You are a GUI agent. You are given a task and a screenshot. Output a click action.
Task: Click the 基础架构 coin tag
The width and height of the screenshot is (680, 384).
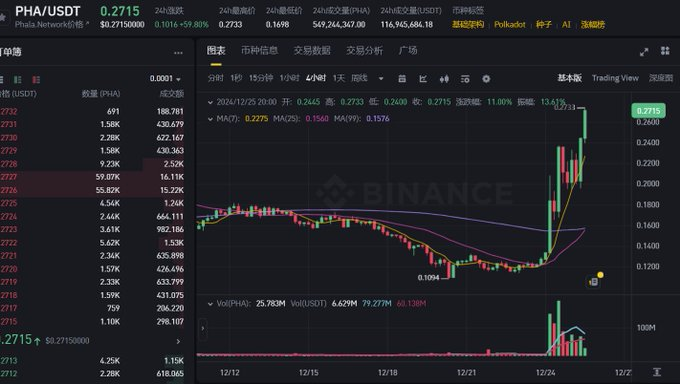point(468,25)
